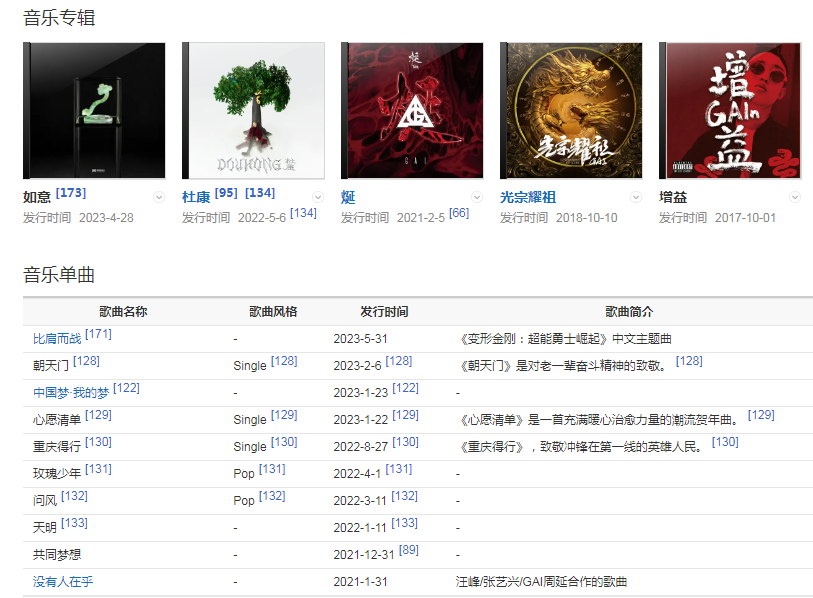The image size is (813, 598).
Task: Select the 光宗耀祖 golden dragon album cover
Action: click(571, 110)
